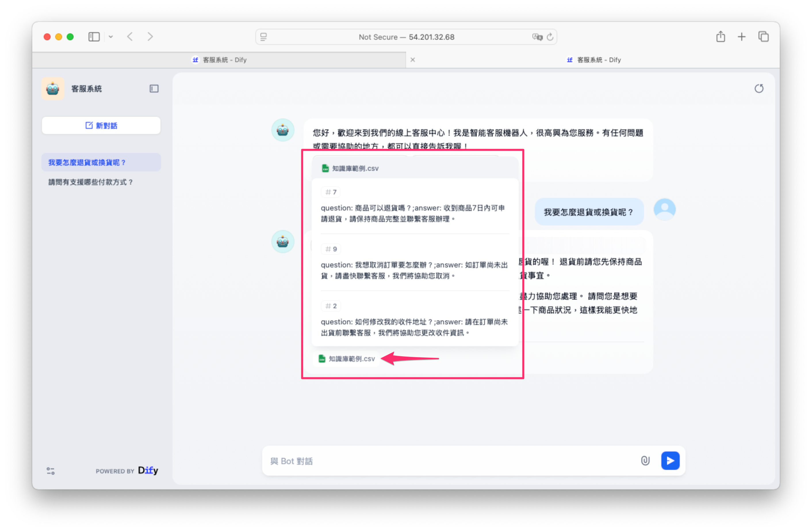Show the Safari tab overview icon
The height and width of the screenshot is (532, 812).
[763, 37]
